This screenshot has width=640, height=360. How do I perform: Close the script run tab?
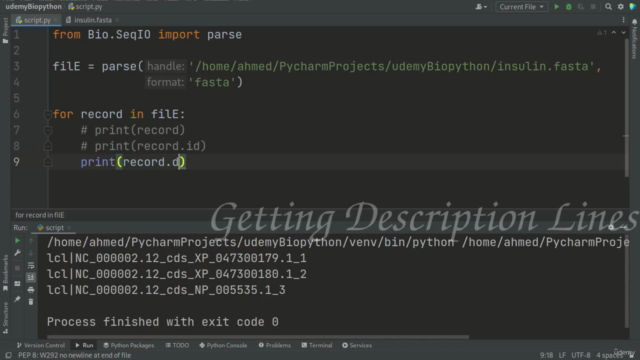click(69, 228)
